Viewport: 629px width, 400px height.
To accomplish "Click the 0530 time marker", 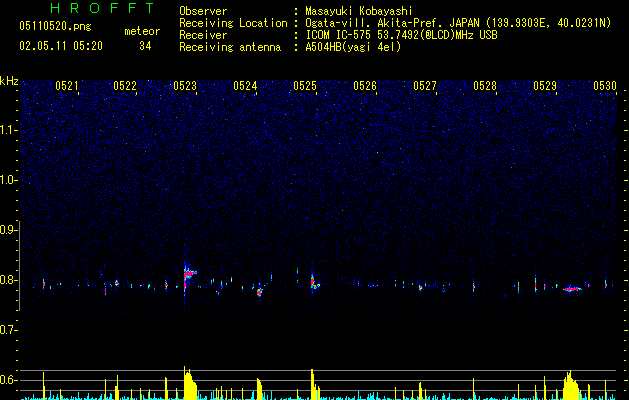I will click(x=605, y=86).
